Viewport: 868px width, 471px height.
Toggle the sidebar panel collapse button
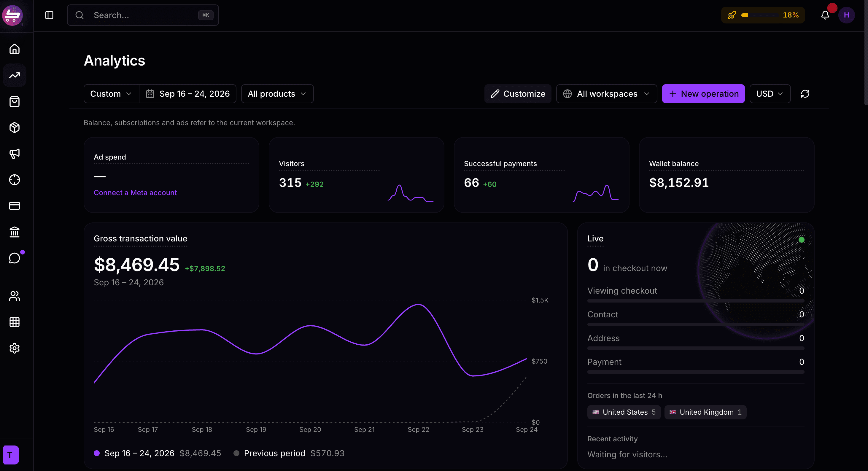[49, 15]
